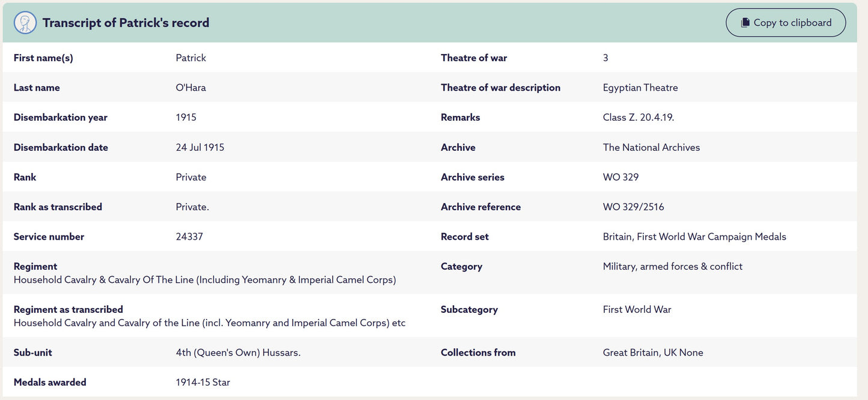Click the archive series value WO 329
Viewport: 868px width, 400px height.
[x=621, y=177]
